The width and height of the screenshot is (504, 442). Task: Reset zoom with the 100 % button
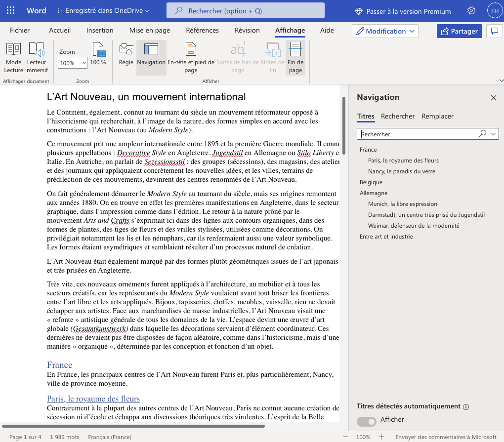[98, 54]
